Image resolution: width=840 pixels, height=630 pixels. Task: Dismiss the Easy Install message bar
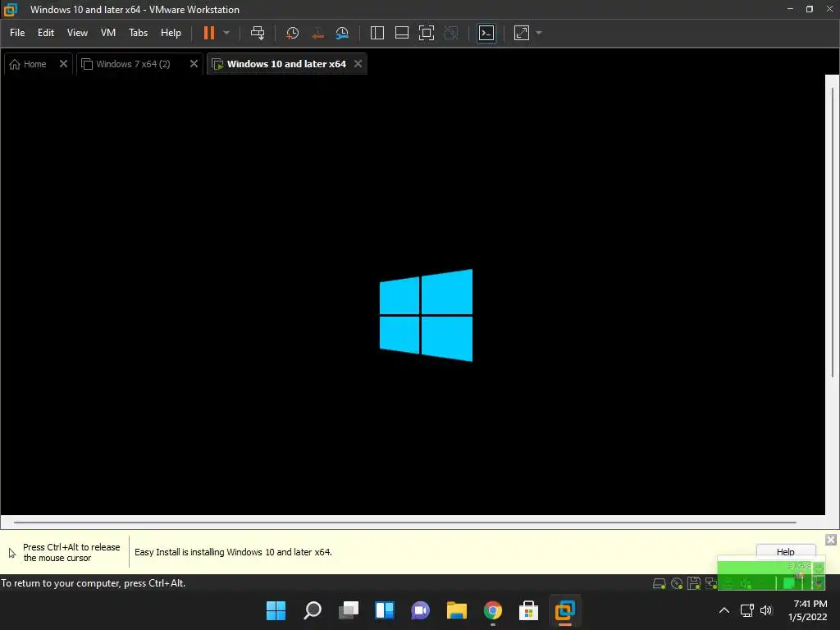point(831,540)
